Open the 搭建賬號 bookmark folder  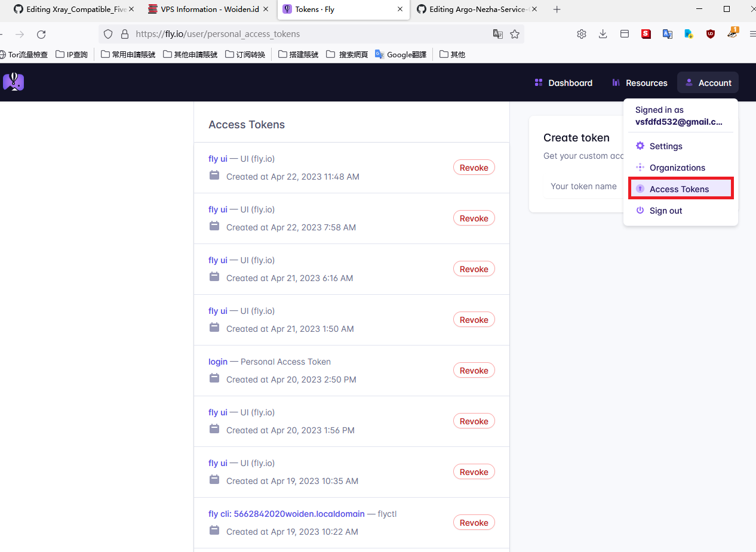pos(299,54)
